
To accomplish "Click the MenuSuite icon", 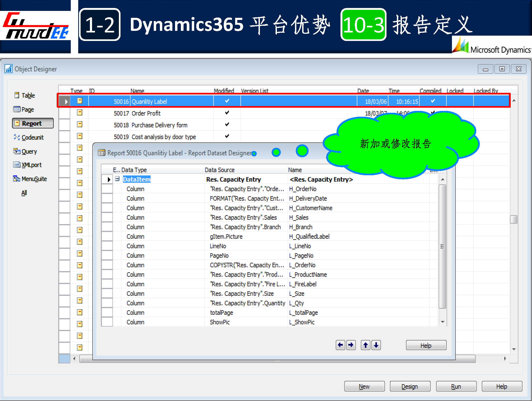I will click(16, 179).
